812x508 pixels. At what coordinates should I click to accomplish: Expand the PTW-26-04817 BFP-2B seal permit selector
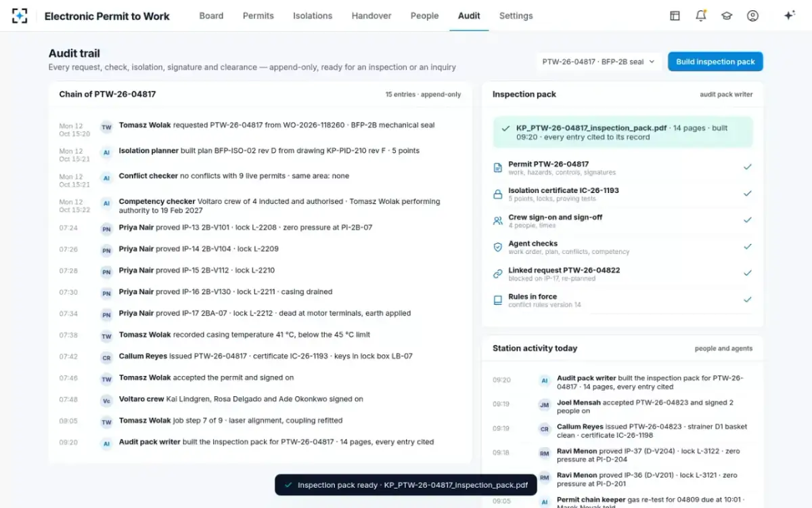tap(599, 62)
